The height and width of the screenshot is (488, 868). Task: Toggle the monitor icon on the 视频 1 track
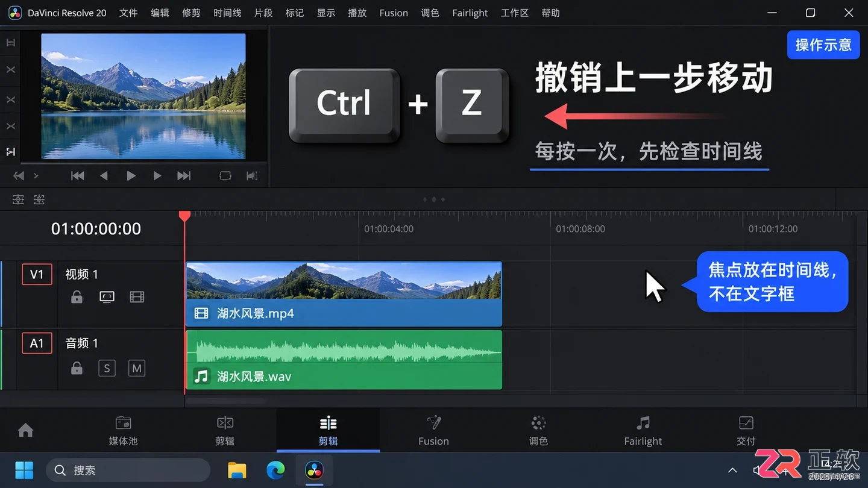click(x=107, y=297)
